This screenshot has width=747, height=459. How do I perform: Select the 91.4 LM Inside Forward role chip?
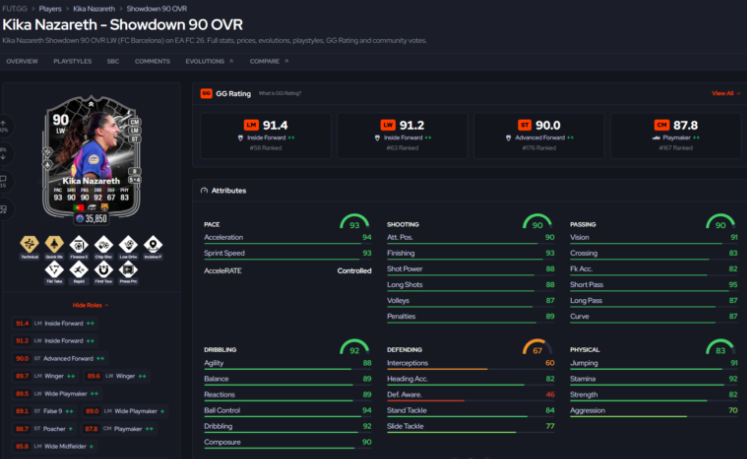click(55, 323)
